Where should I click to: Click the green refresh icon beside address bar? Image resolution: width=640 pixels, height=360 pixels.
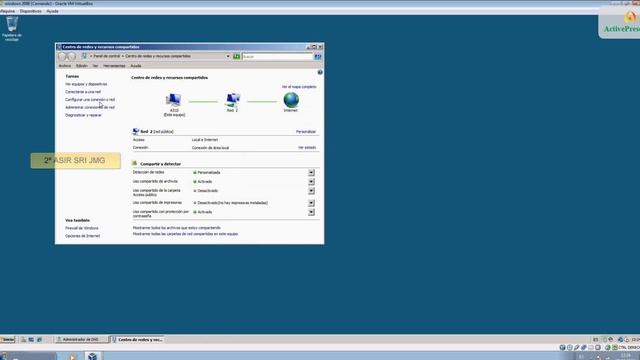(236, 56)
